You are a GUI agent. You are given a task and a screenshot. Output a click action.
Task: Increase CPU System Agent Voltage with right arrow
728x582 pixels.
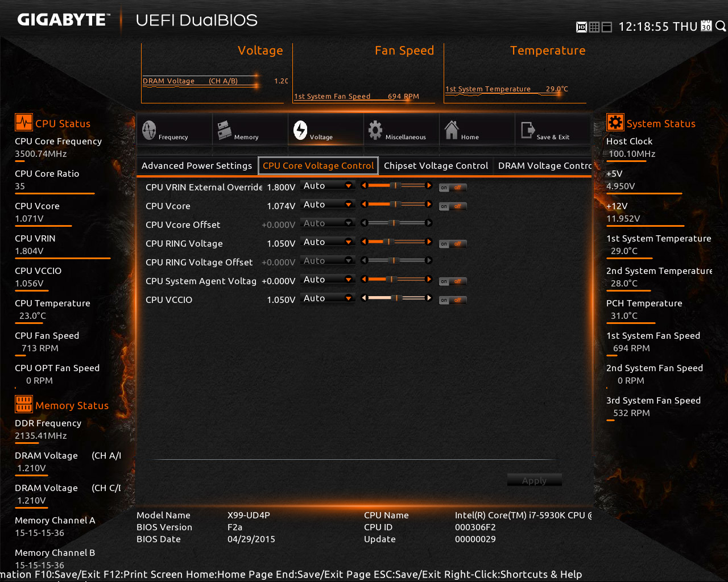click(x=429, y=279)
